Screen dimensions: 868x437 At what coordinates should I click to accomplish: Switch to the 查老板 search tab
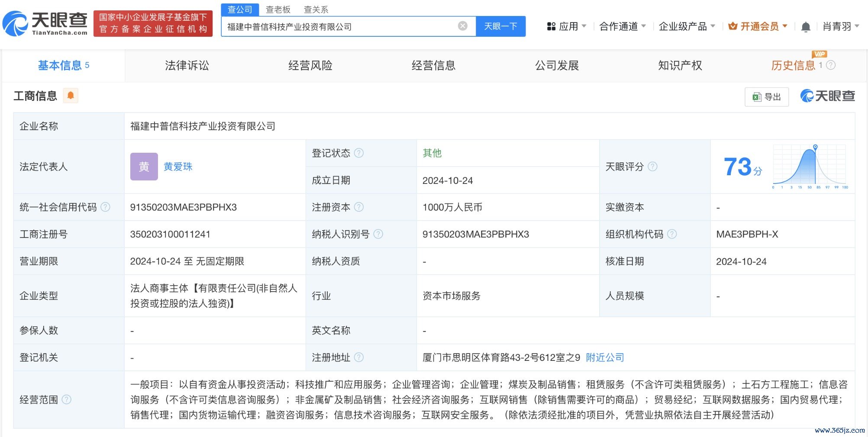coord(278,9)
